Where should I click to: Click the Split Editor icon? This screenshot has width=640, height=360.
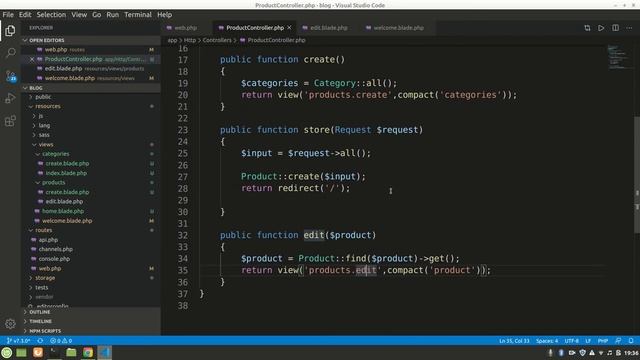coord(615,28)
